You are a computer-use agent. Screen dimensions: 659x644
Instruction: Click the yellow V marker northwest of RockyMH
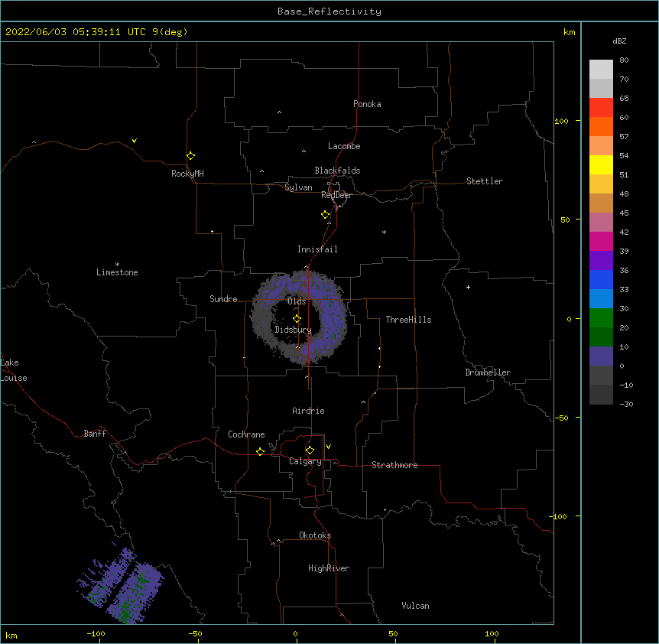134,141
